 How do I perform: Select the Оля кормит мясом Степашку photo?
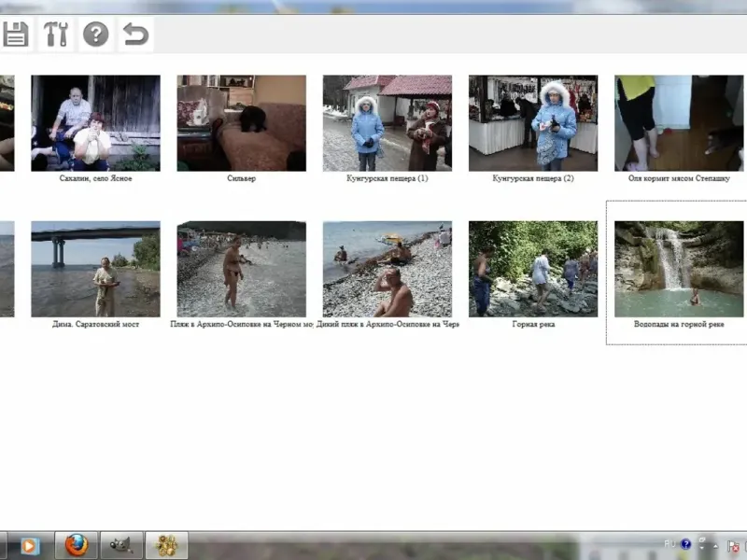[679, 123]
